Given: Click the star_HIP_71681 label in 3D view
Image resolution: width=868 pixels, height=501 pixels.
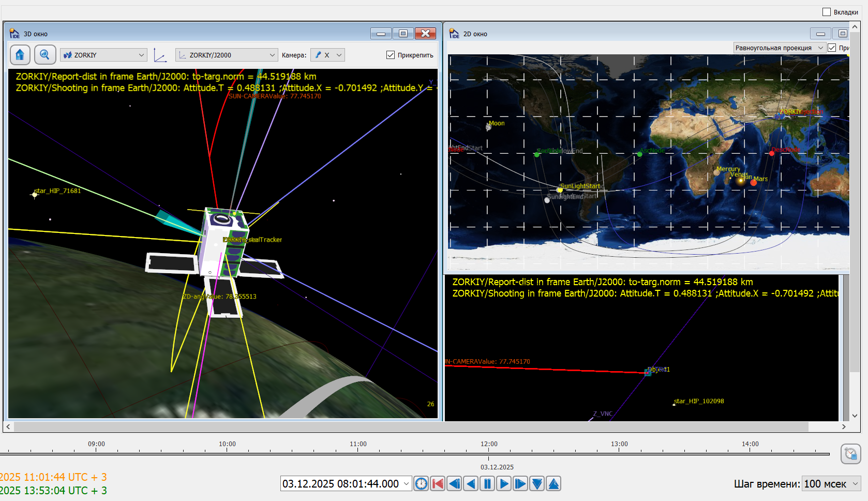Looking at the screenshot, I should 58,191.
